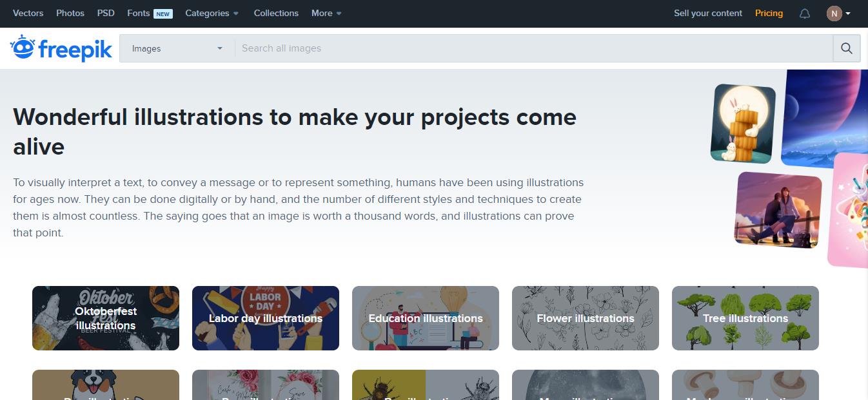Open the notifications bell
Screen dimensions: 868x400
click(804, 14)
